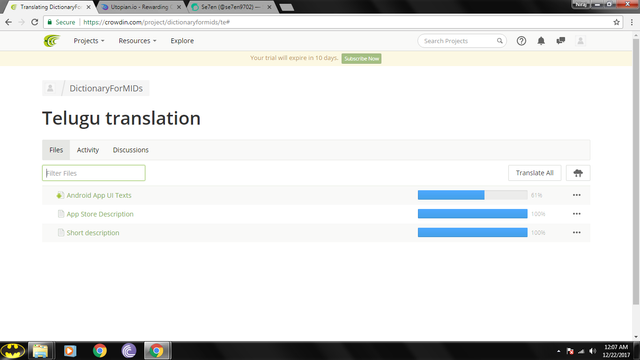
Task: Focus the Filter Files input field
Action: [93, 173]
